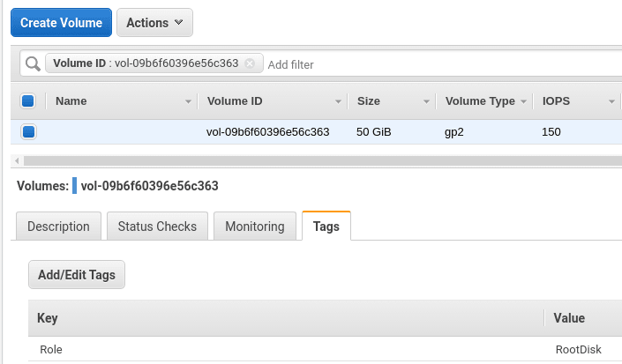
Task: Click the gp2 volume type cell
Action: pos(454,132)
